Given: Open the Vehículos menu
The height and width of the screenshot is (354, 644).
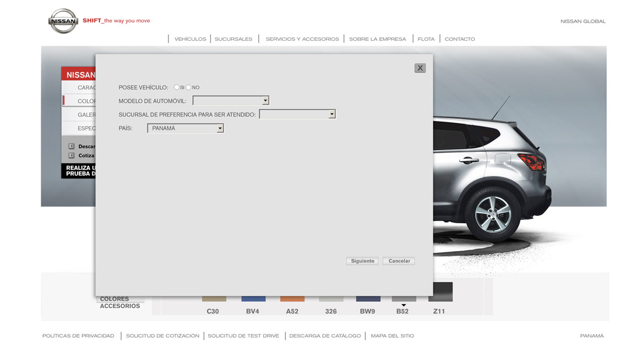Looking at the screenshot, I should 190,39.
